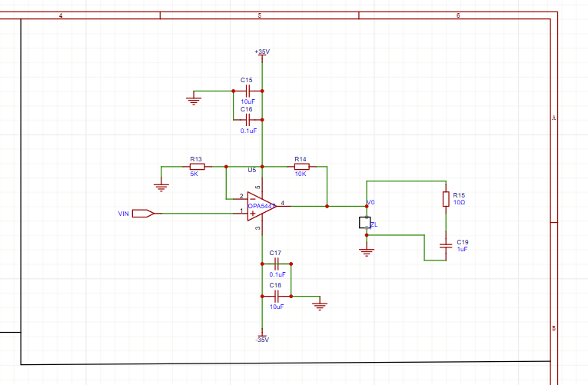Click the R15 designator label
The image size is (588, 385).
pos(459,195)
